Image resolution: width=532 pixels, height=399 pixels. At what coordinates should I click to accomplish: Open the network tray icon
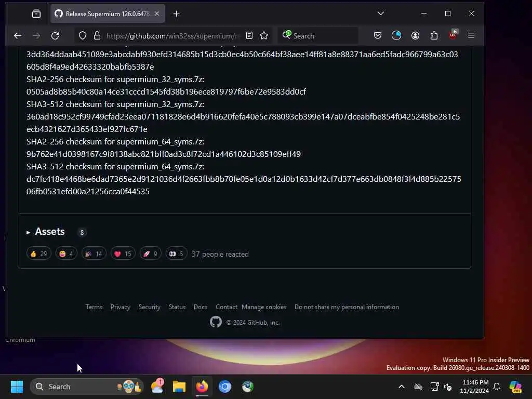(434, 387)
